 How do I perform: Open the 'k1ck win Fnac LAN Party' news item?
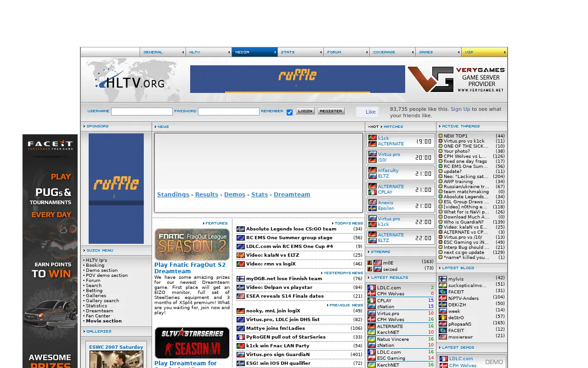[x=278, y=346]
